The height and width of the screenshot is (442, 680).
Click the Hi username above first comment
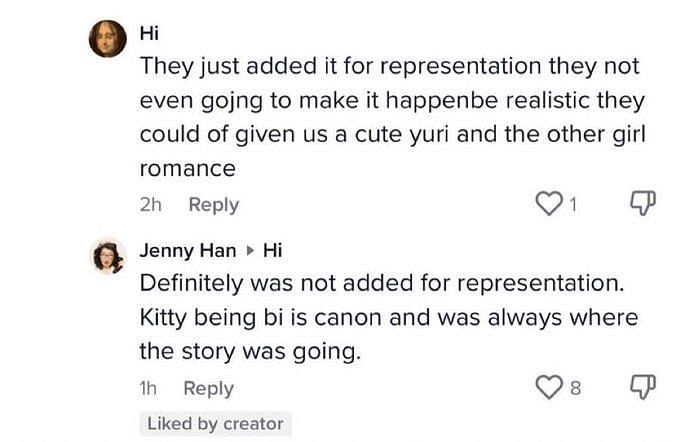(149, 33)
